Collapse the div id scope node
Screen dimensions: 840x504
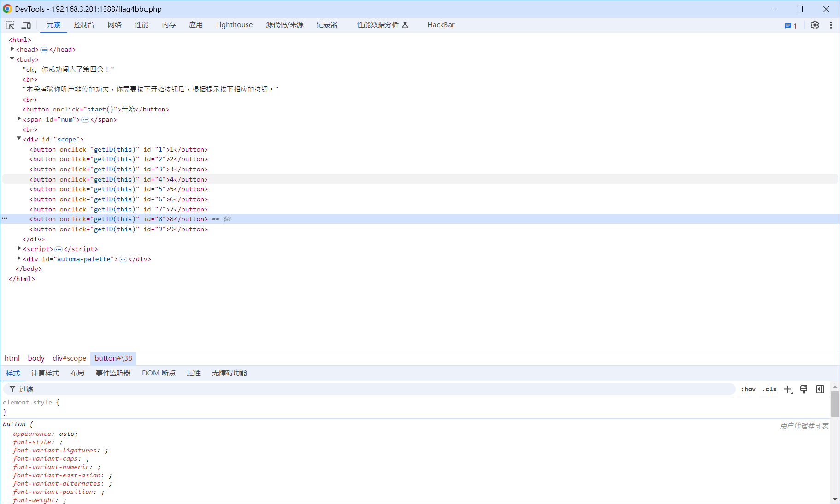19,139
